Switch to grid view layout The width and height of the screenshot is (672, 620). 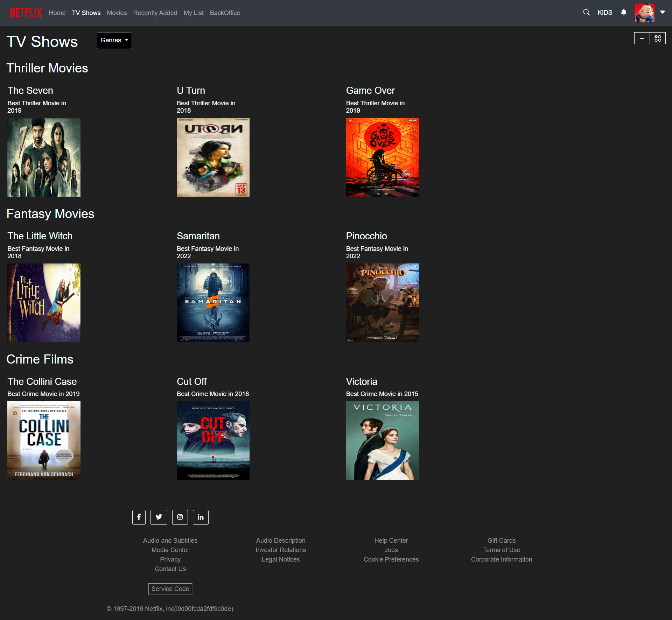pyautogui.click(x=658, y=38)
